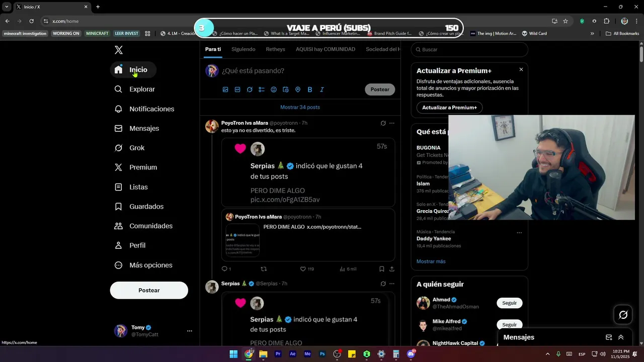Open more options for Daddy Yankee trend
644x362 pixels.
tap(519, 232)
